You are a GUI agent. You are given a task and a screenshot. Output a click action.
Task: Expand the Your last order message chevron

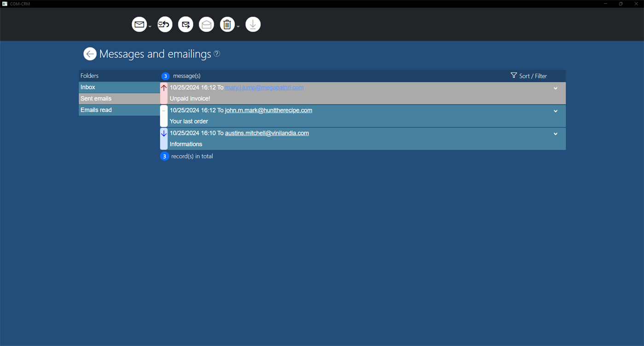pos(555,111)
